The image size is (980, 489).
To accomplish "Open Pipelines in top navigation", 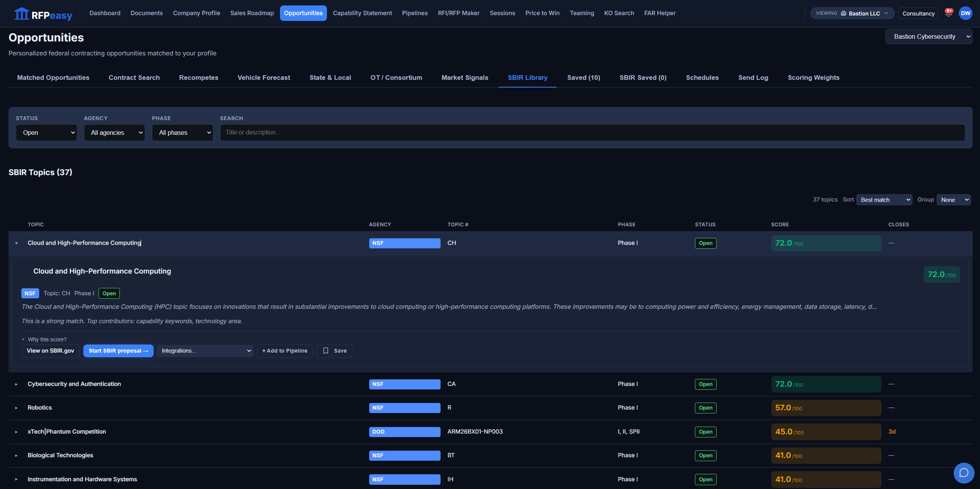I will coord(415,13).
